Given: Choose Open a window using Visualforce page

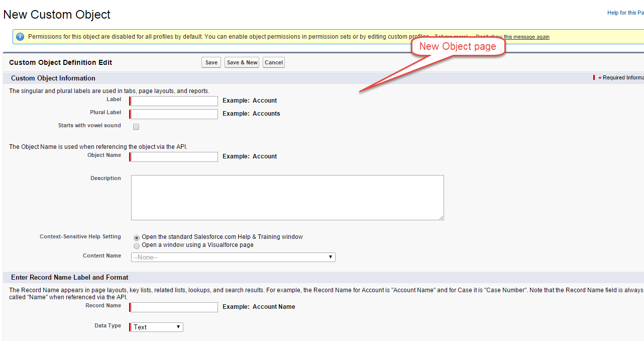Looking at the screenshot, I should (137, 246).
